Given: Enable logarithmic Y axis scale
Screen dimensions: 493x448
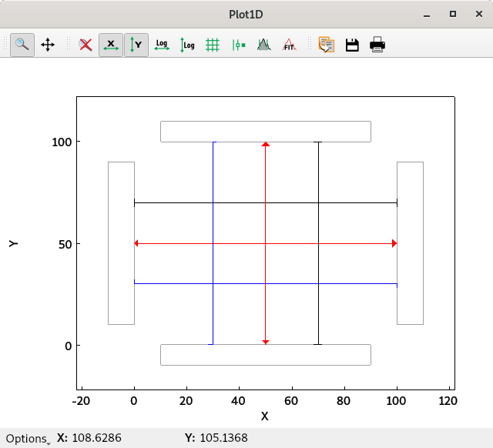Looking at the screenshot, I should [187, 45].
